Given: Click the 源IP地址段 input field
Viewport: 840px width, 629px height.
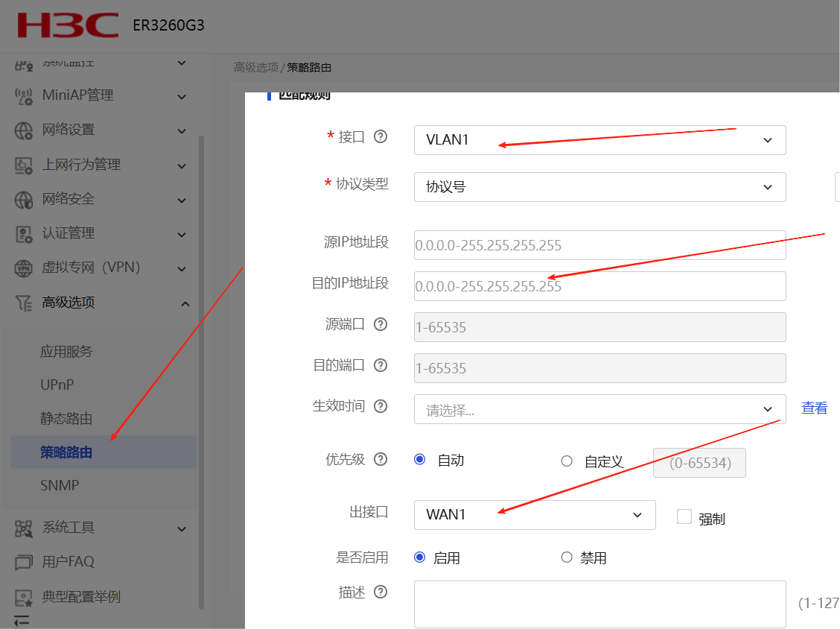Looking at the screenshot, I should pyautogui.click(x=600, y=245).
